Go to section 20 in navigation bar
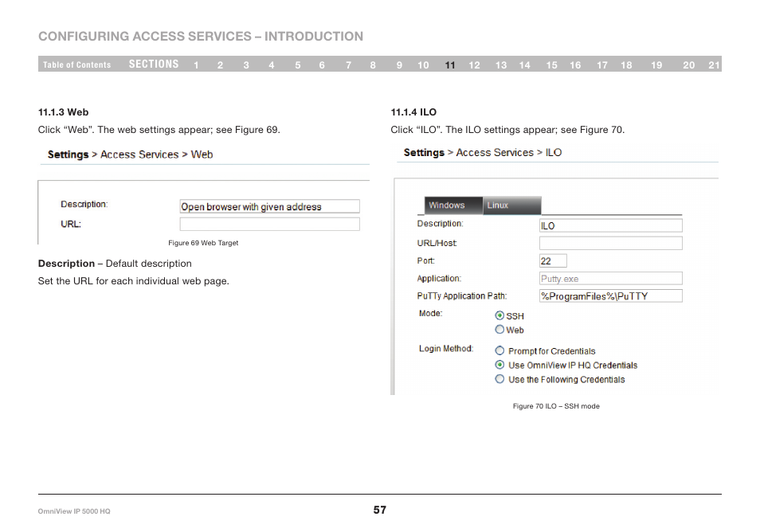Viewport: 760px width, 532px height. tap(689, 65)
